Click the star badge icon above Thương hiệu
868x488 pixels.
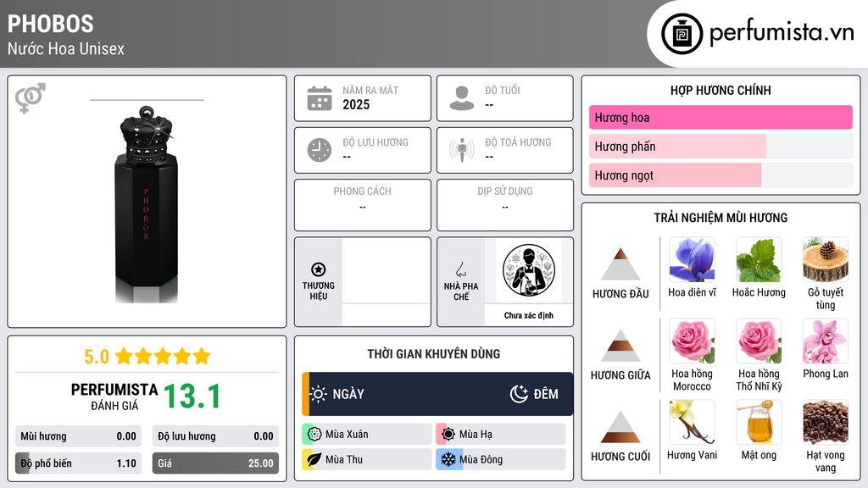[x=319, y=269]
